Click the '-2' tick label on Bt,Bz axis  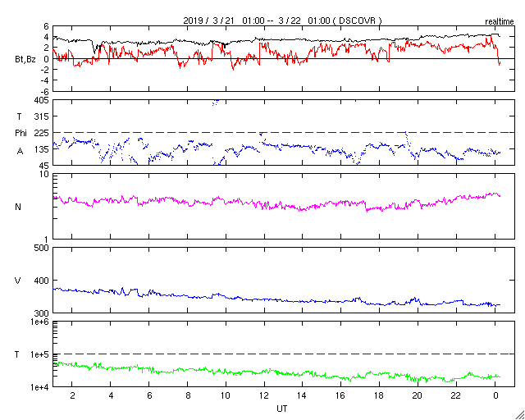[x=44, y=70]
